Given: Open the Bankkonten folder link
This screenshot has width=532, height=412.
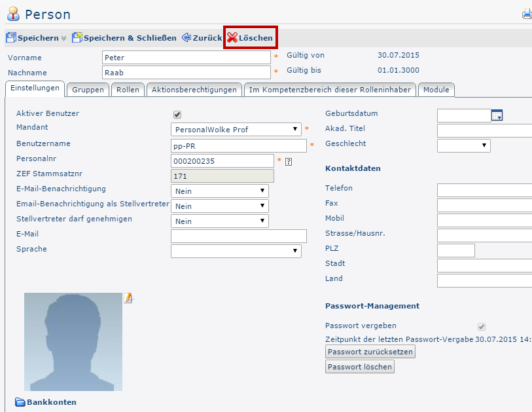Looking at the screenshot, I should [46, 402].
